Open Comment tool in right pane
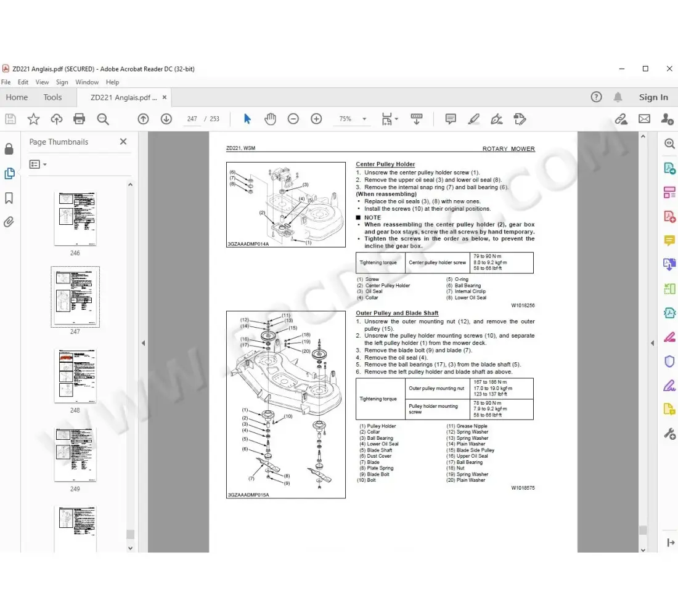 click(669, 240)
